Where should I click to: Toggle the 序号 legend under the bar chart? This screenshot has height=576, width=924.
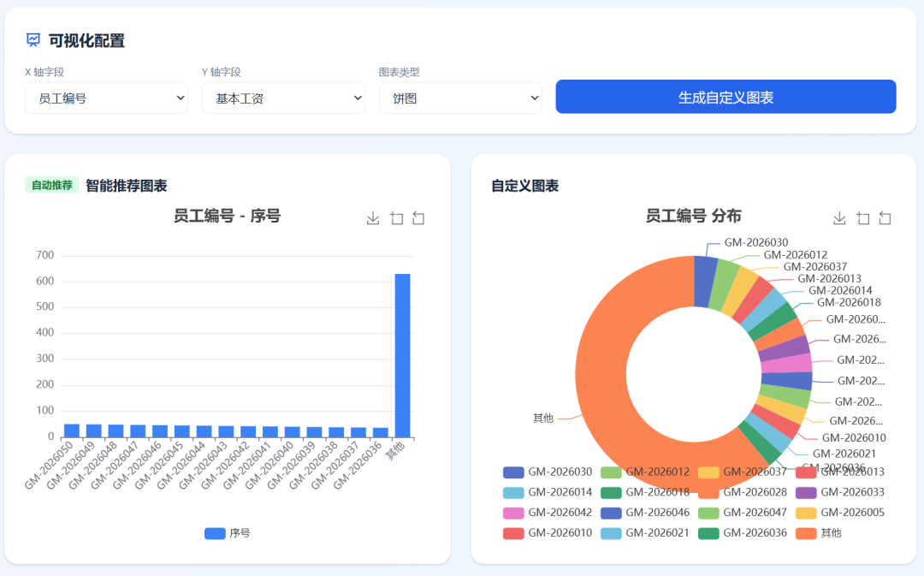(x=228, y=533)
